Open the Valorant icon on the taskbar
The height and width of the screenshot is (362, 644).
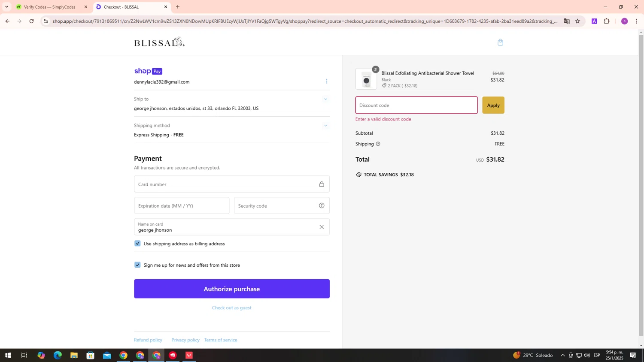tap(189, 355)
